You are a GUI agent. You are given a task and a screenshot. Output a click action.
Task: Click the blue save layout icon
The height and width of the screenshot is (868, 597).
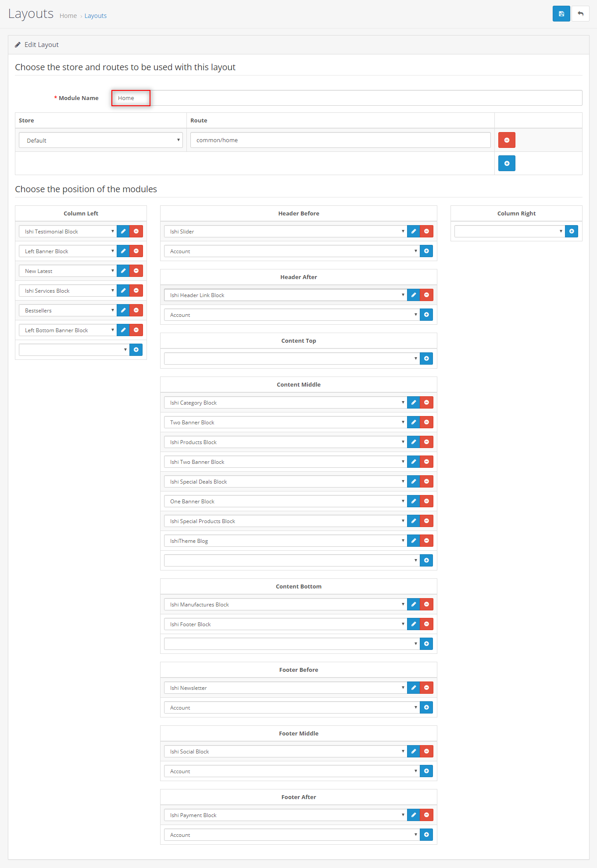click(x=561, y=14)
